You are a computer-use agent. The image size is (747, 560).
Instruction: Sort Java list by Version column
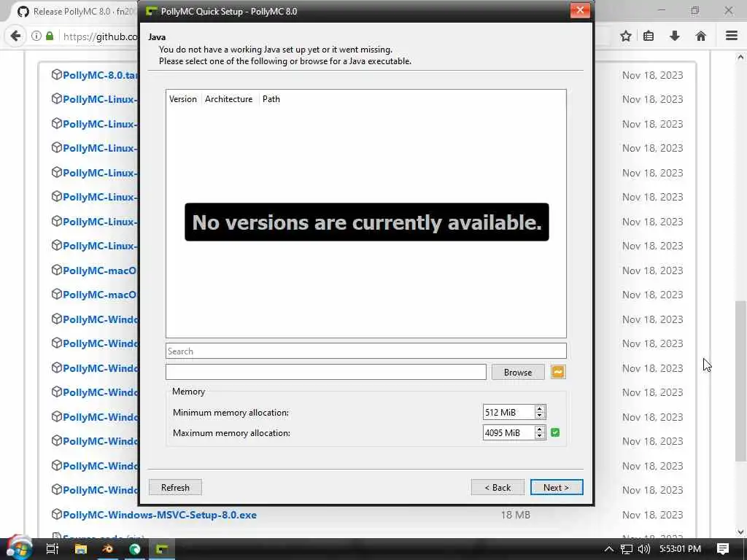tap(183, 99)
